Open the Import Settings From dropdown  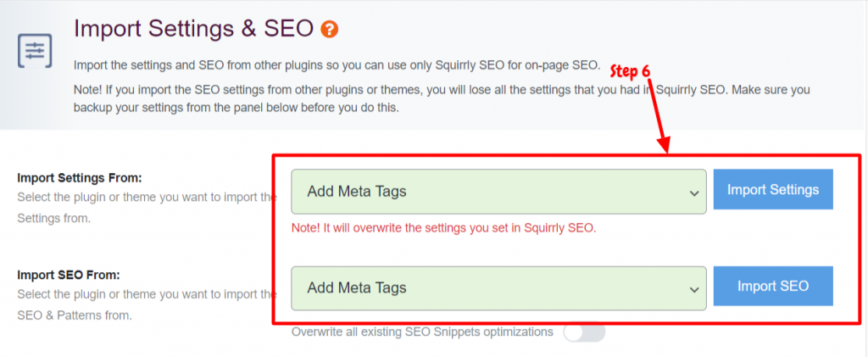[x=498, y=192]
